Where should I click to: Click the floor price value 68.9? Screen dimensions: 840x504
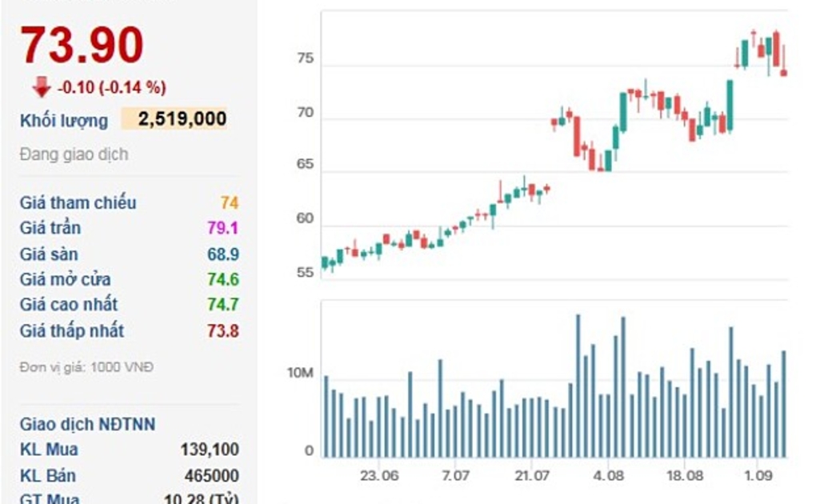coord(222,254)
